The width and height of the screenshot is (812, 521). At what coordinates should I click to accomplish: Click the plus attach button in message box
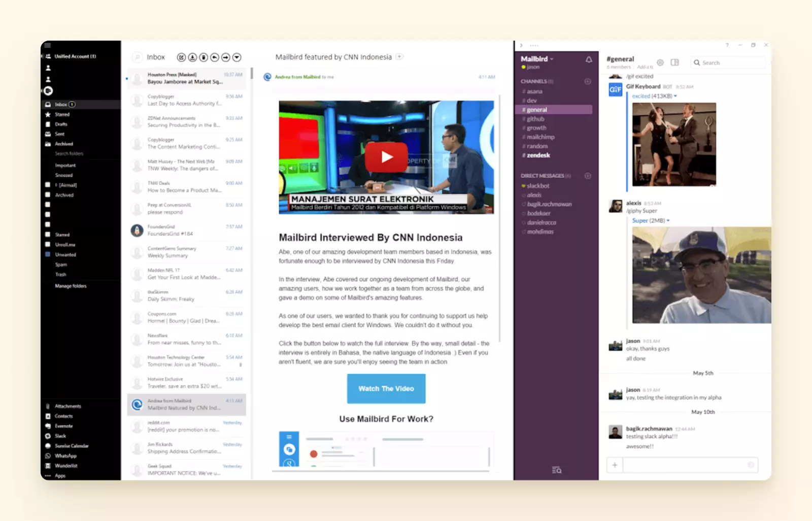(615, 465)
